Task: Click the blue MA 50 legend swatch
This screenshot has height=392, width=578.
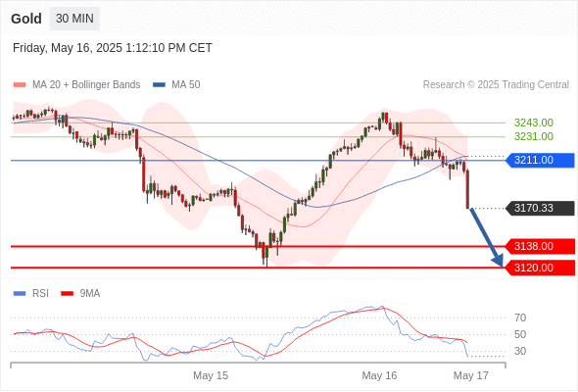Action: [x=159, y=85]
